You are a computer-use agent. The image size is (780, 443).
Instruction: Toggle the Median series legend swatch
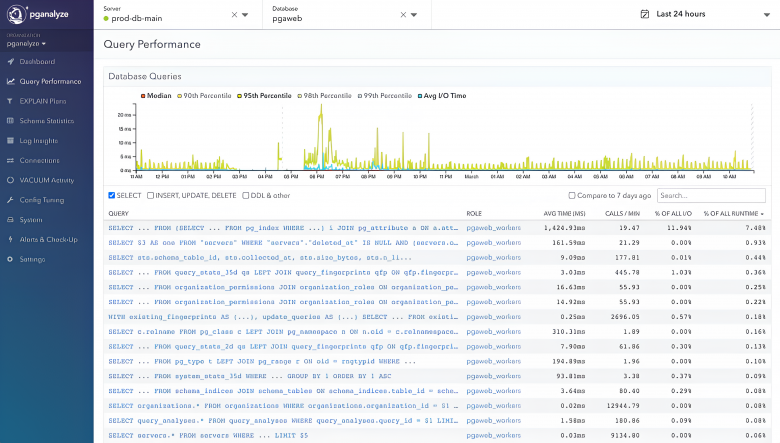(143, 96)
